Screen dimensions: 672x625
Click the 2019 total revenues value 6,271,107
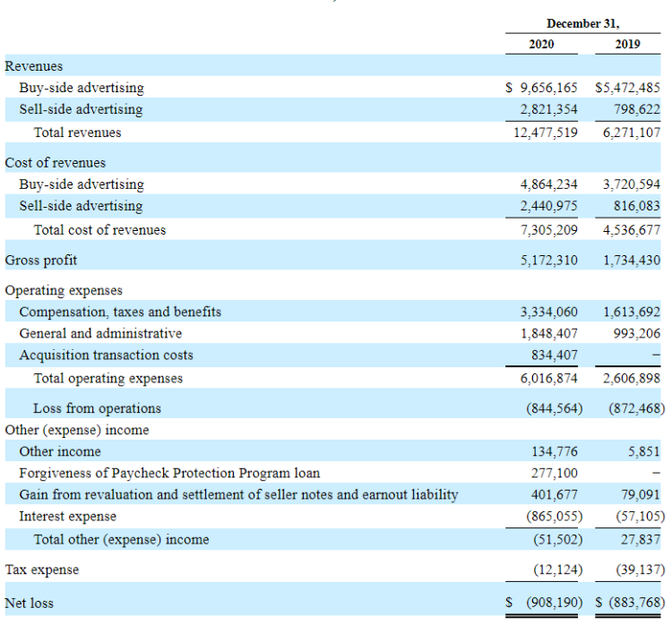click(x=632, y=132)
